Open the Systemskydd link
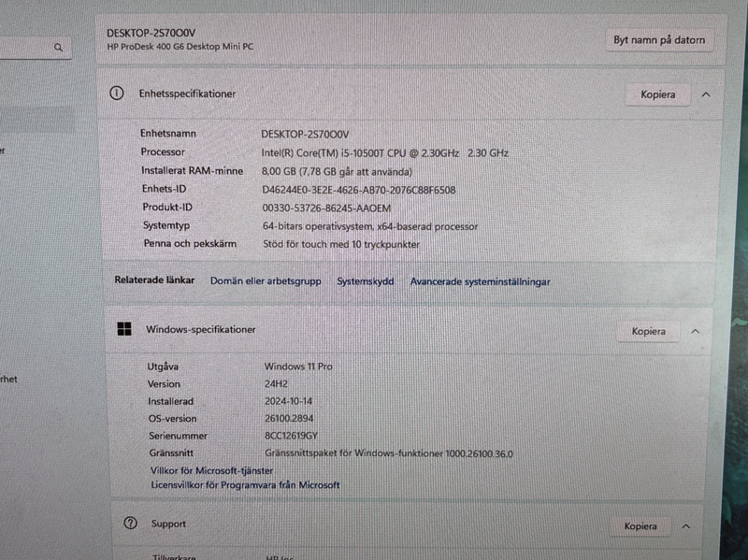748x560 pixels. 366,281
